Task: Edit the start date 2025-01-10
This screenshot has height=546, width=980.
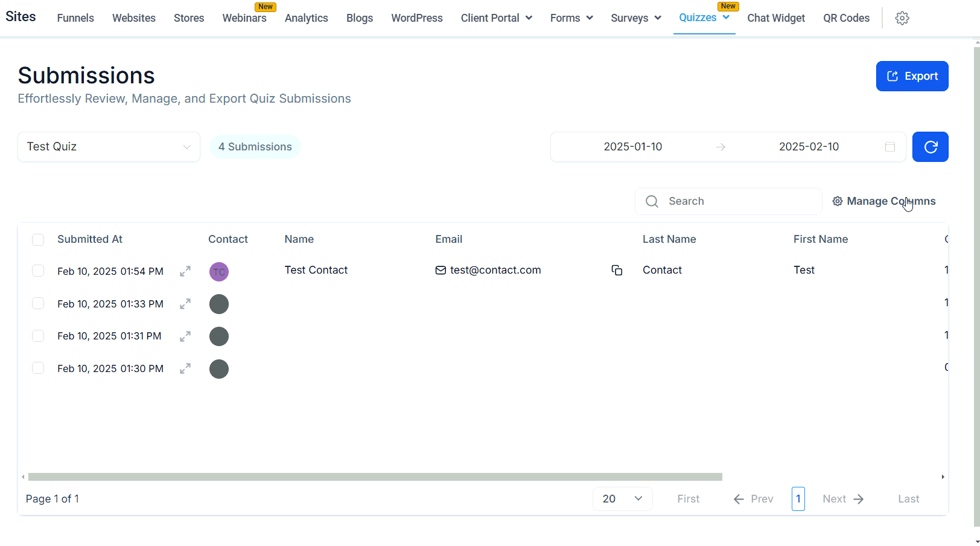Action: [x=633, y=147]
